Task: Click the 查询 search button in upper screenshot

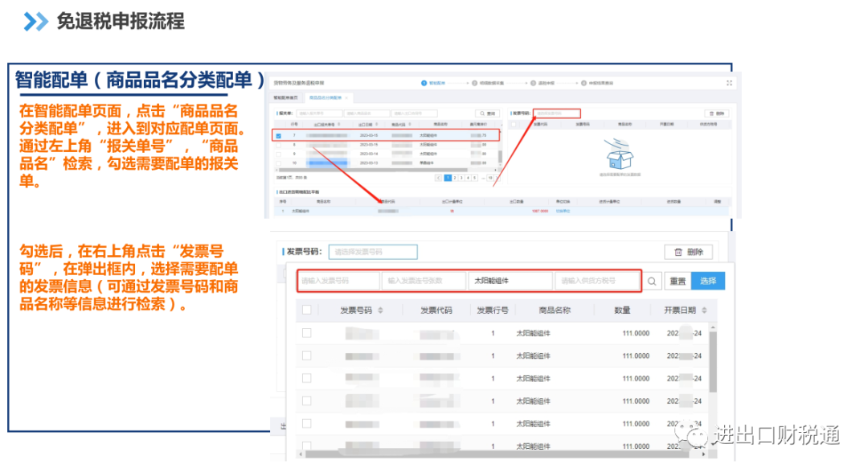Action: tap(488, 113)
